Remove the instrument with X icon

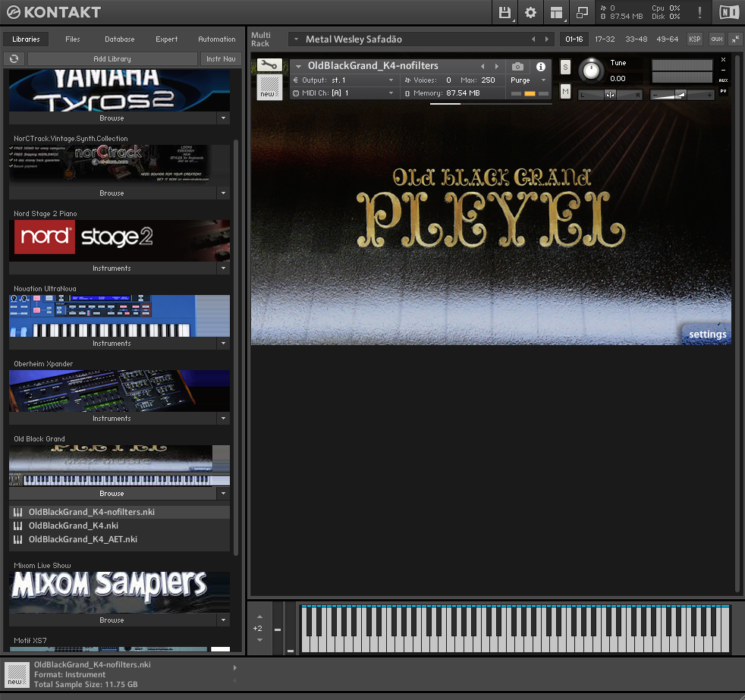click(x=723, y=60)
